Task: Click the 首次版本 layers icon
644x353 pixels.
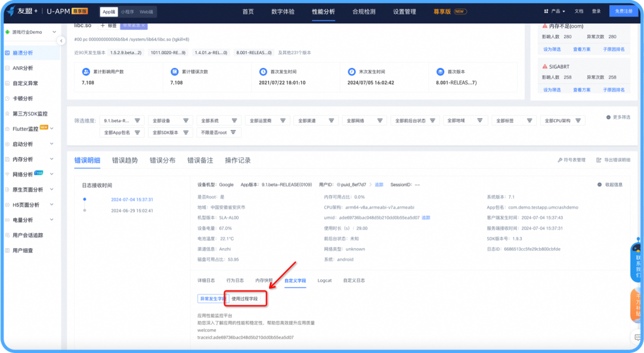Action: click(440, 72)
